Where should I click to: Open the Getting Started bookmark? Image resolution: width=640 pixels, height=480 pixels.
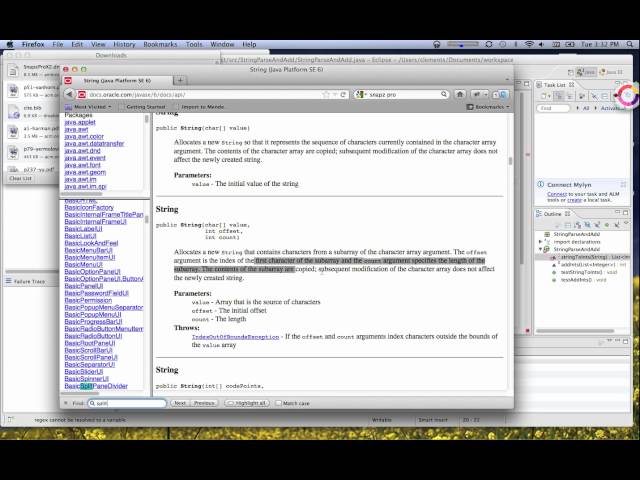[145, 107]
